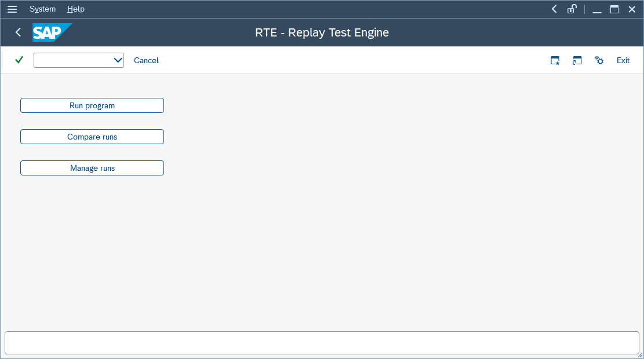This screenshot has width=644, height=359.
Task: Go back using the arrow beside SAP logo
Action: (x=18, y=32)
